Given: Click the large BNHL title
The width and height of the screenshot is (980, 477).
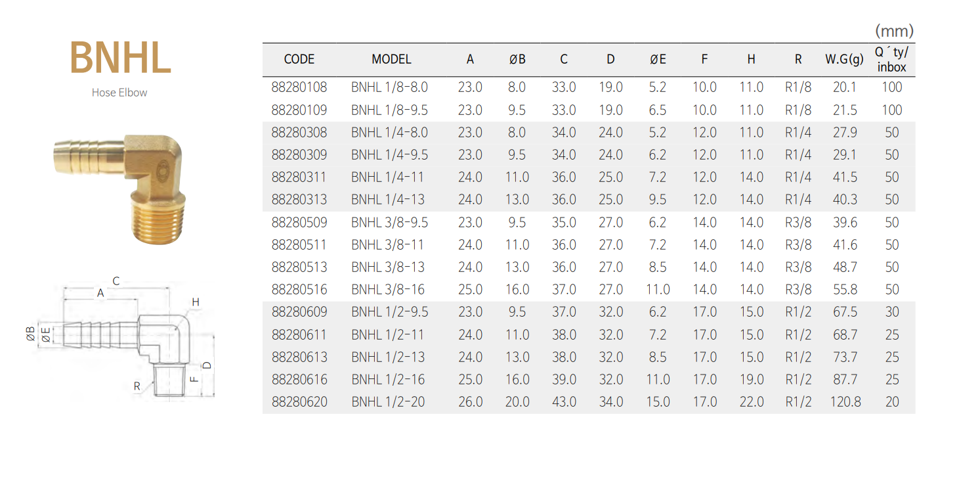Looking at the screenshot, I should [x=120, y=58].
